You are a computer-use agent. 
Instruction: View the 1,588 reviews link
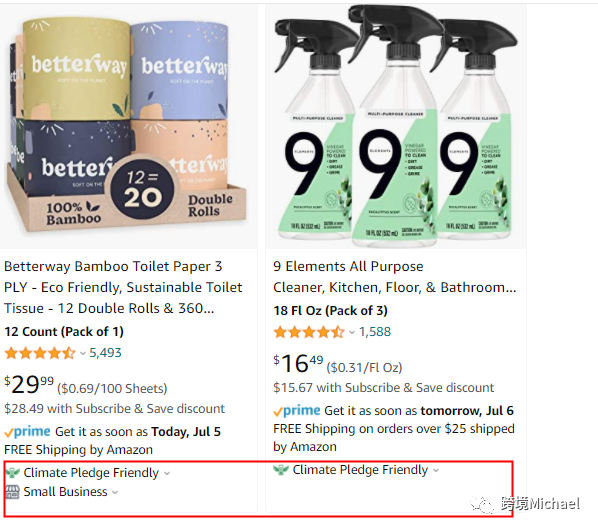[x=375, y=332]
